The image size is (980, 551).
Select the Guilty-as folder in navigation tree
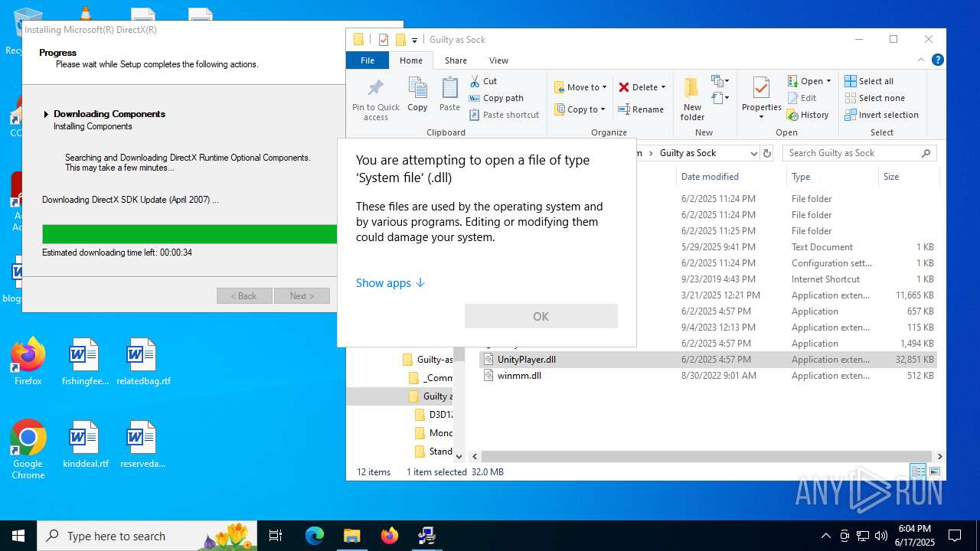pyautogui.click(x=427, y=360)
